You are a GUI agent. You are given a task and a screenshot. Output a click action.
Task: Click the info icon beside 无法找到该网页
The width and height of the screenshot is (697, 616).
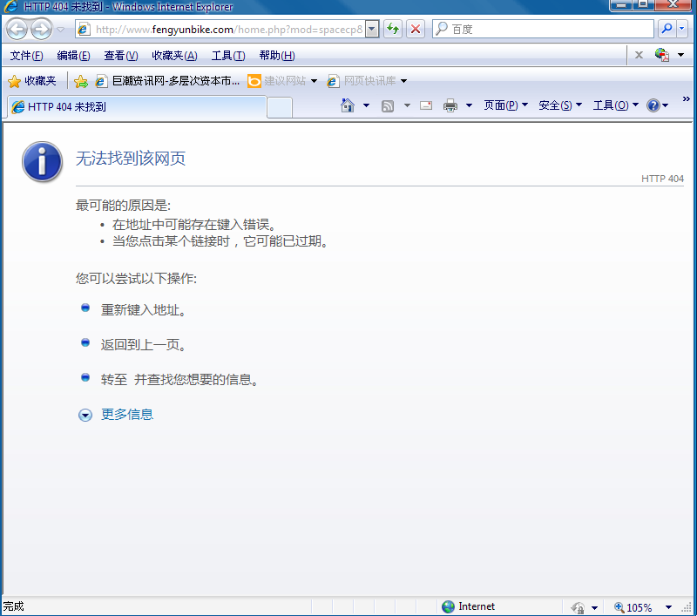tap(42, 162)
